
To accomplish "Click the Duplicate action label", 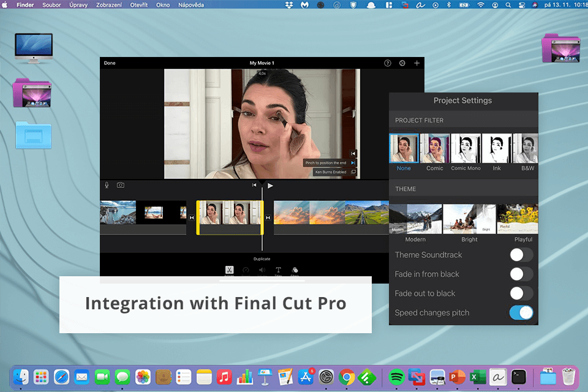I will (262, 259).
